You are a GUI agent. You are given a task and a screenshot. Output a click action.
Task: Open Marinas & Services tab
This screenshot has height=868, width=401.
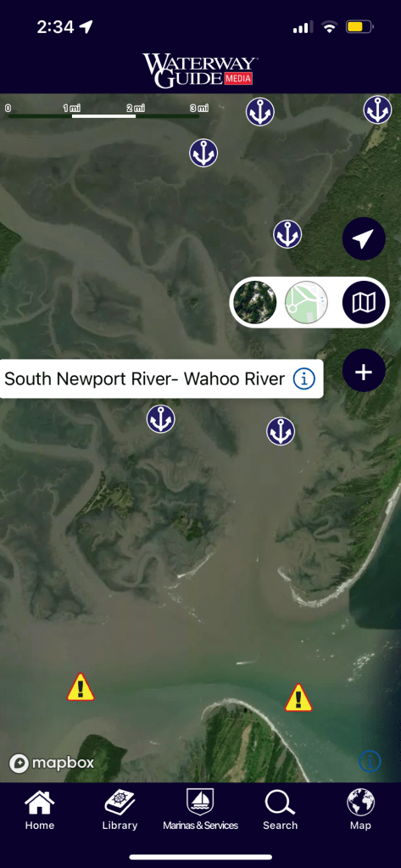click(x=200, y=810)
